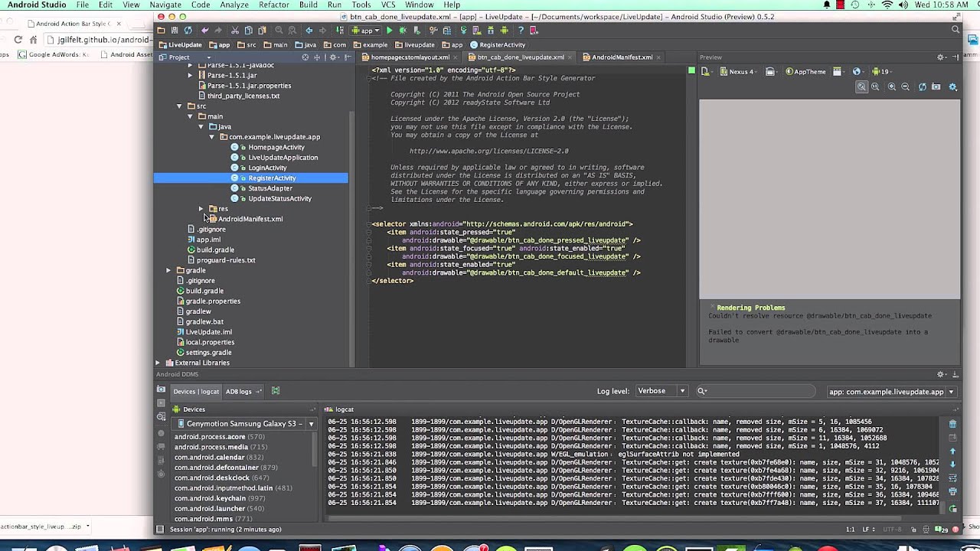
Task: Switch to homepagecstomlayout.xml tab
Action: [410, 57]
